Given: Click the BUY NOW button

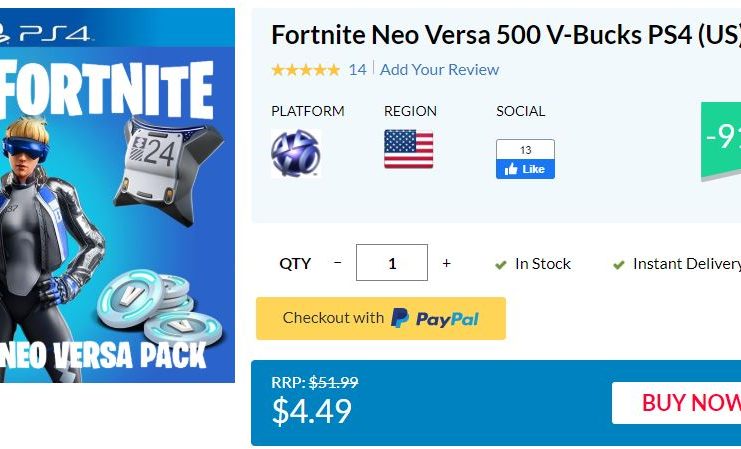Looking at the screenshot, I should (x=676, y=403).
